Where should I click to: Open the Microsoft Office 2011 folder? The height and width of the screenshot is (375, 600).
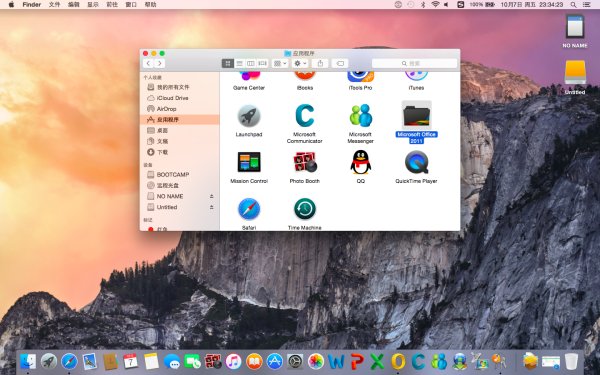416,116
